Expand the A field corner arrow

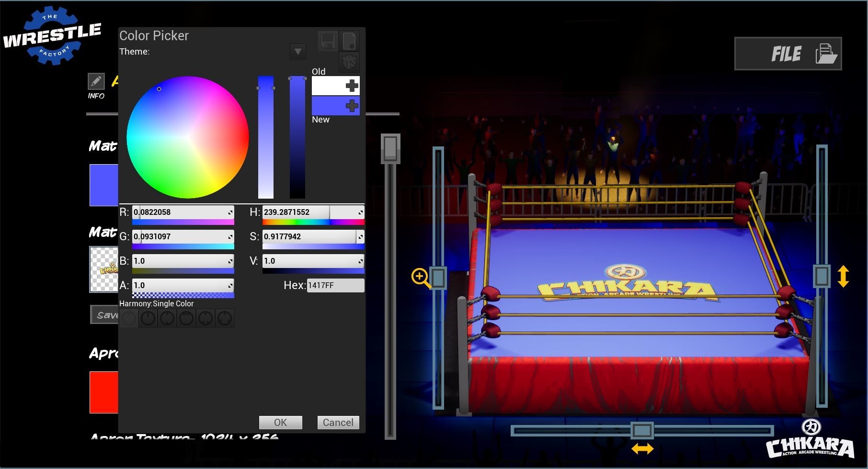[x=230, y=285]
